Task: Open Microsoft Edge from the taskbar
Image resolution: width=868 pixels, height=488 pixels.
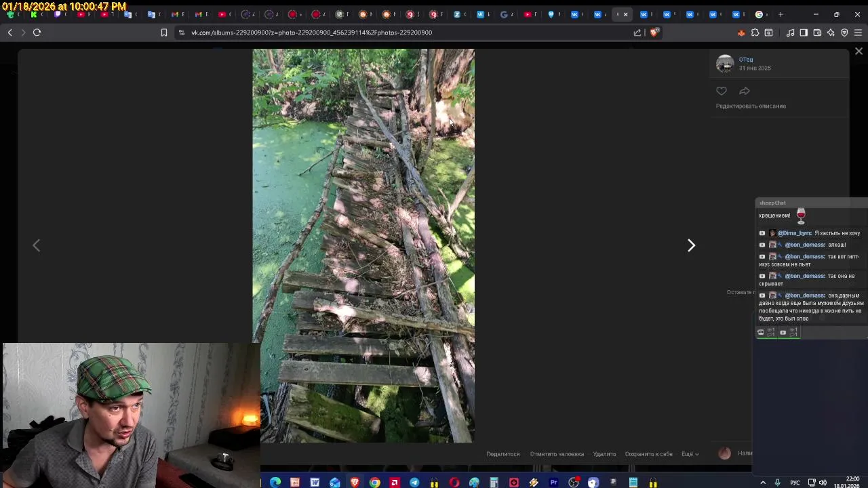Action: tap(275, 483)
